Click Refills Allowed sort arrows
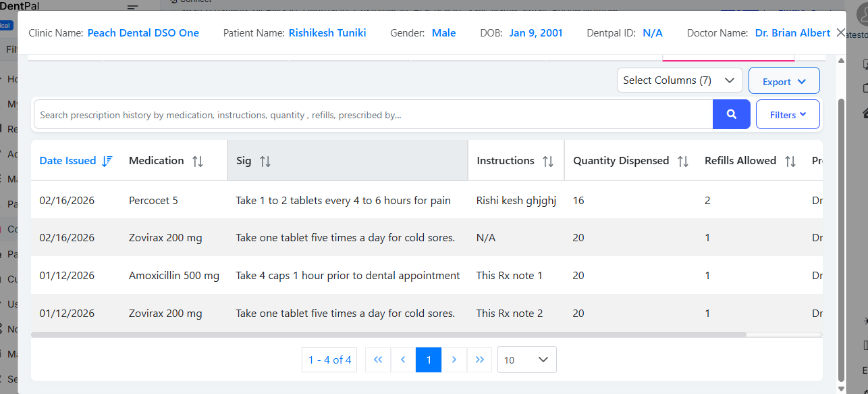This screenshot has height=394, width=868. (790, 161)
